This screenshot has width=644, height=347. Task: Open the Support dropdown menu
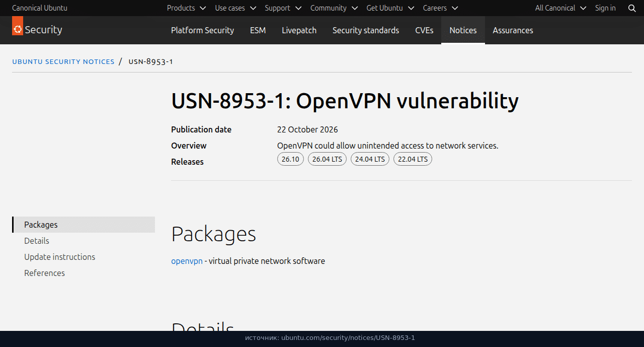point(283,8)
